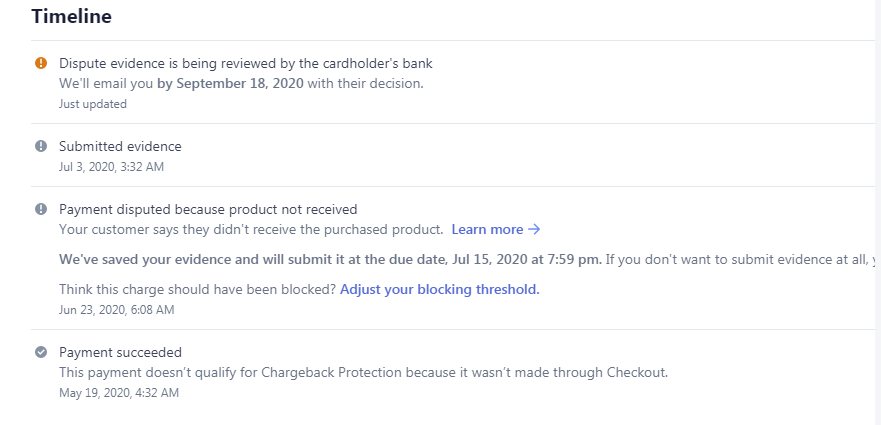Click the Just updated timestamp

click(x=93, y=103)
